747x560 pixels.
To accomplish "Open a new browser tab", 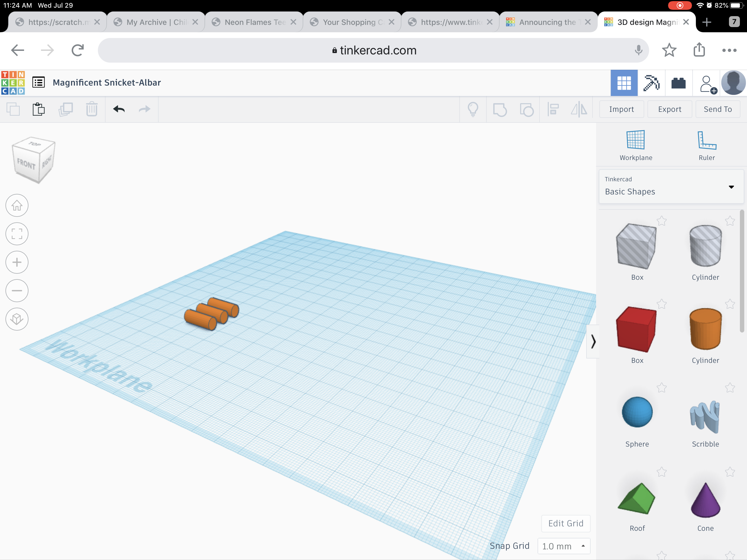I will pyautogui.click(x=707, y=22).
